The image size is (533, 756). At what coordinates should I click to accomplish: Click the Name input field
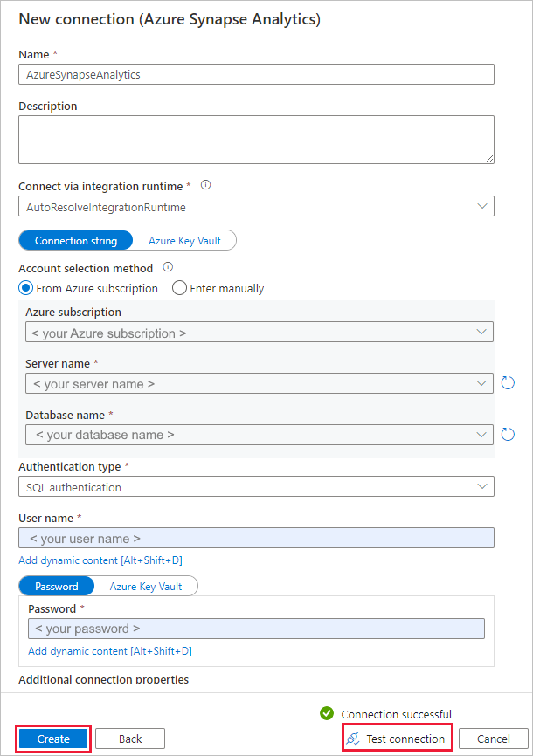point(256,74)
